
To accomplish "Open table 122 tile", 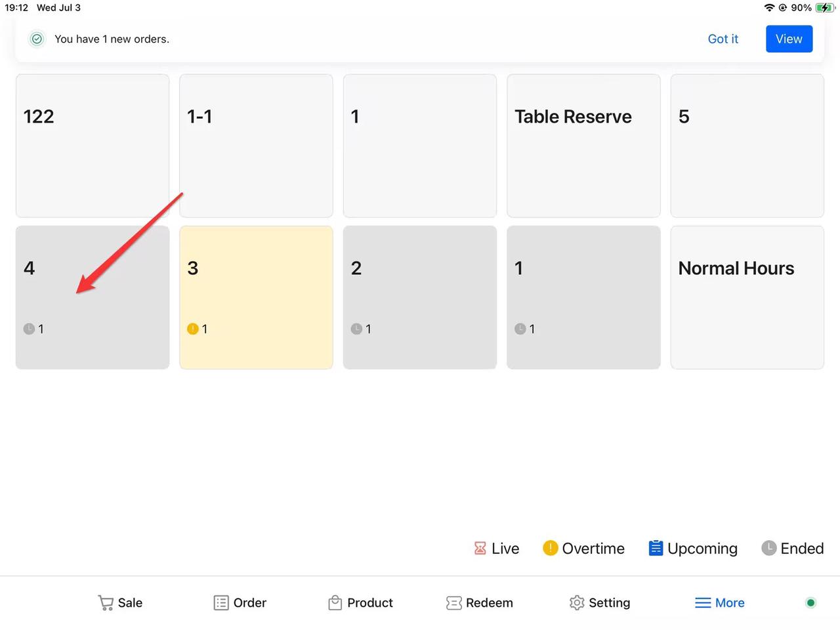I will pos(93,146).
